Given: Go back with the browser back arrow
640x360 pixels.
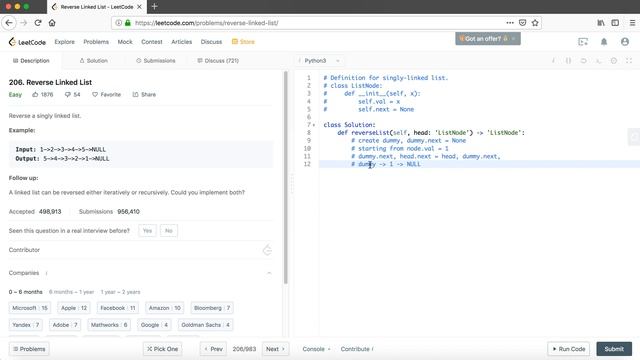Looking at the screenshot, I should pyautogui.click(x=9, y=23).
